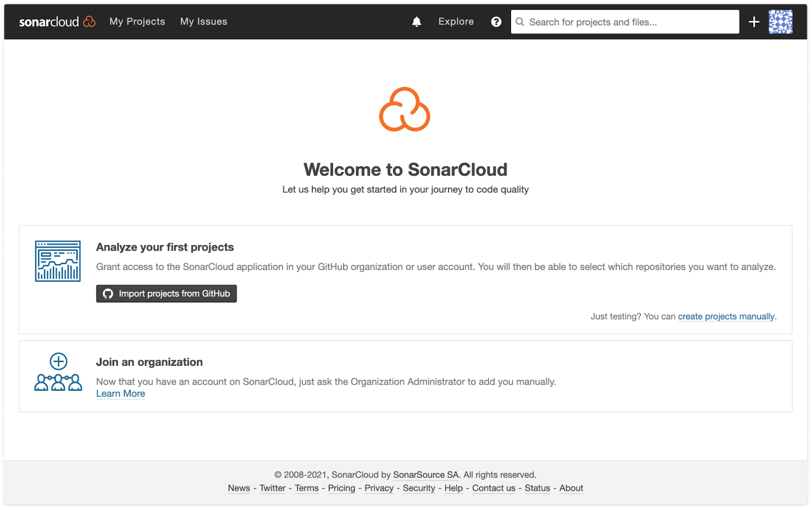Open My Projects
This screenshot has width=812, height=509.
pos(137,21)
